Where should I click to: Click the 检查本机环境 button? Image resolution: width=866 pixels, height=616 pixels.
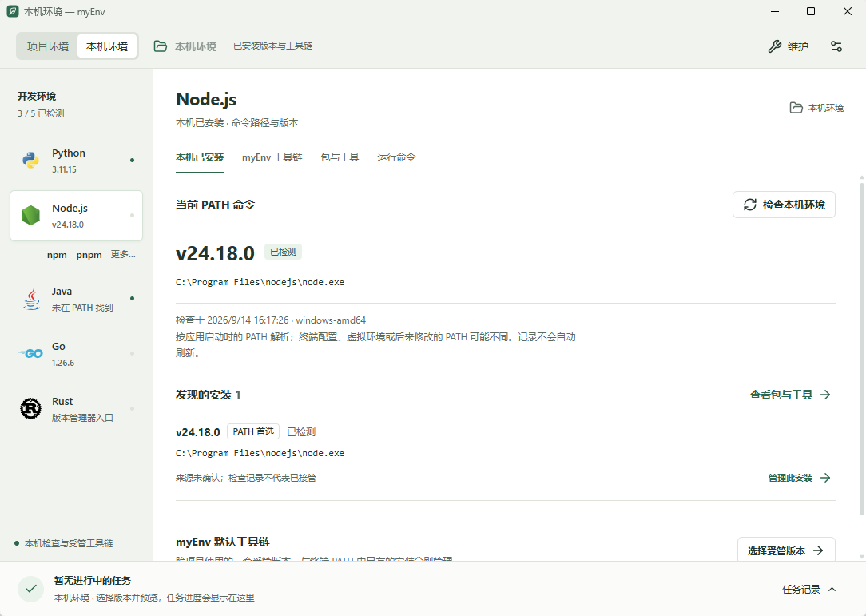(784, 205)
